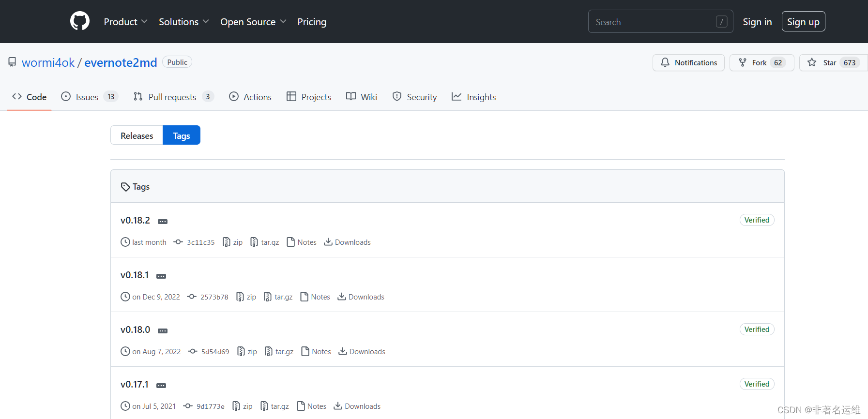Open the GitHub homepage logo
Viewport: 868px width, 419px height.
click(x=80, y=21)
